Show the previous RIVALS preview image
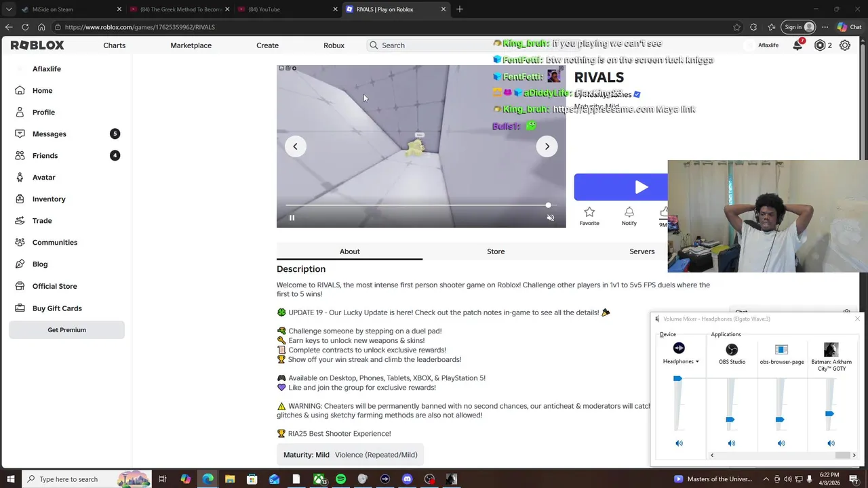This screenshot has width=868, height=488. tap(295, 146)
